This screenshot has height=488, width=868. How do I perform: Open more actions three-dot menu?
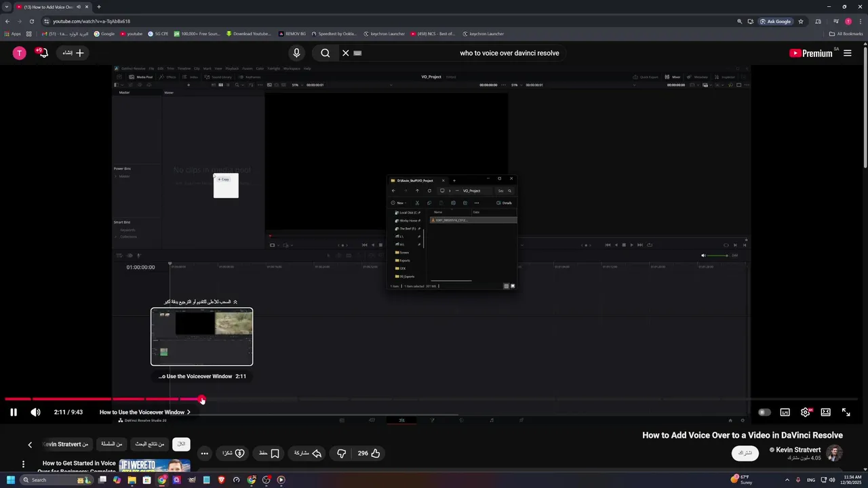tap(204, 453)
